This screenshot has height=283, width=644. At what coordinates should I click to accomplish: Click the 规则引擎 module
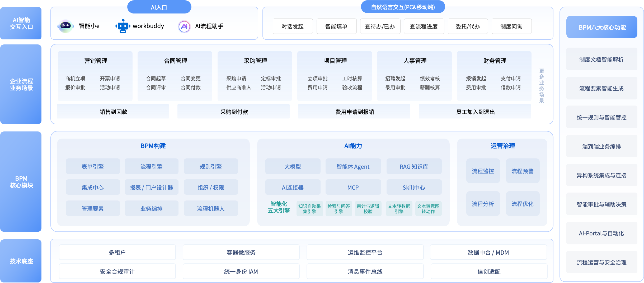(211, 166)
